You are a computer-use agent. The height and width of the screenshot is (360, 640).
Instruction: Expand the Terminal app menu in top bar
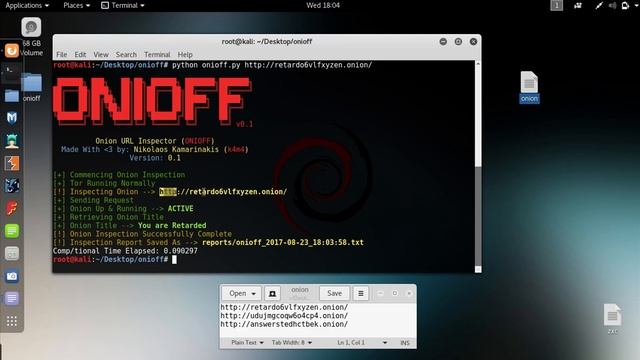pyautogui.click(x=123, y=5)
